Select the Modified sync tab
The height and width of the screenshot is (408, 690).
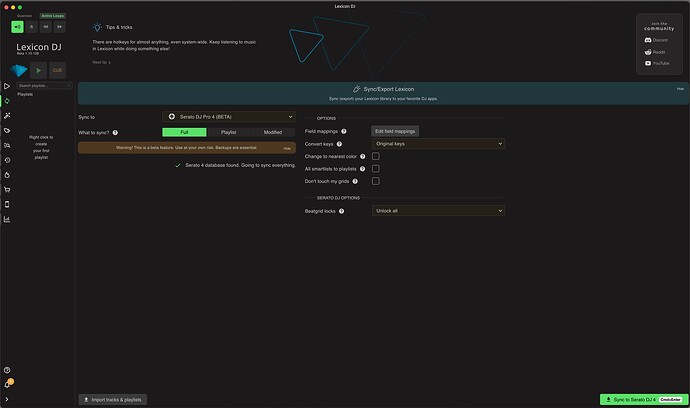[273, 132]
